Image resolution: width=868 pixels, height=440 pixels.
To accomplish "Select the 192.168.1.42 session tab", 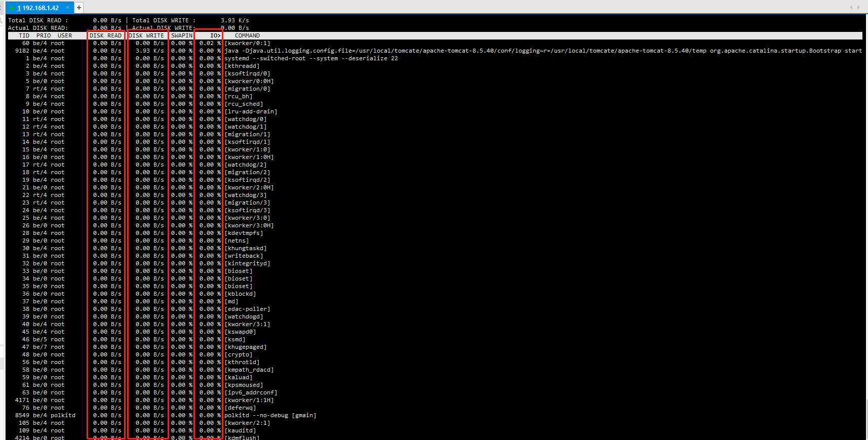I will (x=39, y=8).
